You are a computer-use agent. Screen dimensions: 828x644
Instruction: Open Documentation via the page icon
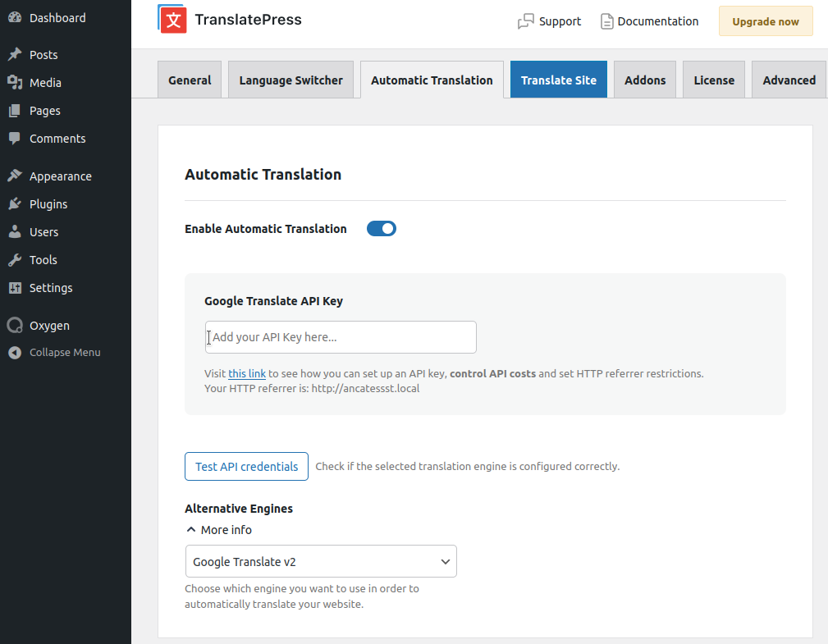(606, 21)
